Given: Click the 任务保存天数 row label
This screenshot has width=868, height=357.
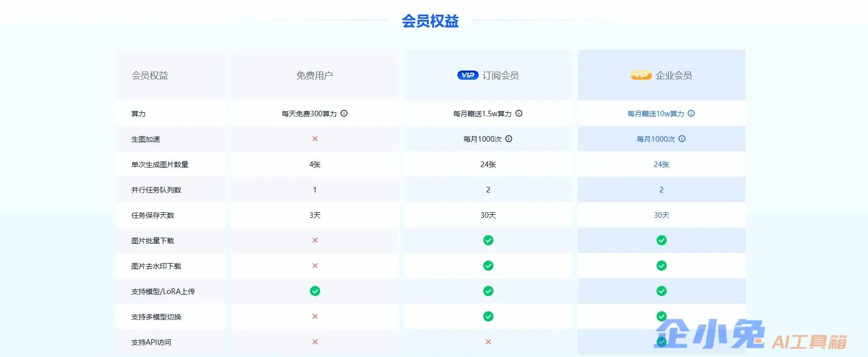Looking at the screenshot, I should tap(152, 215).
